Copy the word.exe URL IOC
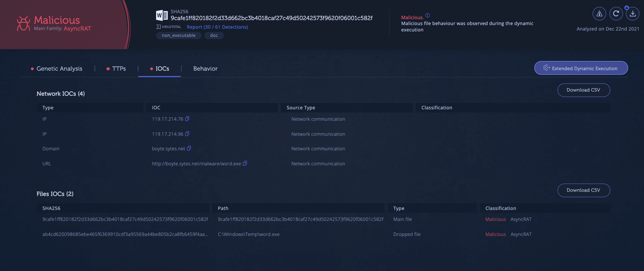Viewport: 644px width, 271px height. tap(245, 163)
